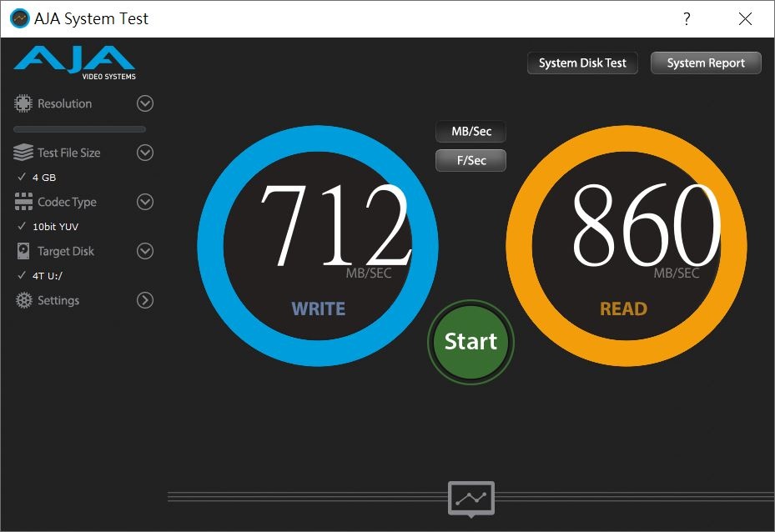Click the READ gauge label

624,309
